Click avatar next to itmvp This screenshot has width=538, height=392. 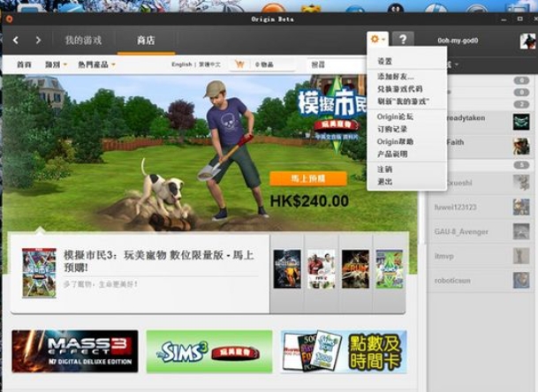click(x=521, y=256)
